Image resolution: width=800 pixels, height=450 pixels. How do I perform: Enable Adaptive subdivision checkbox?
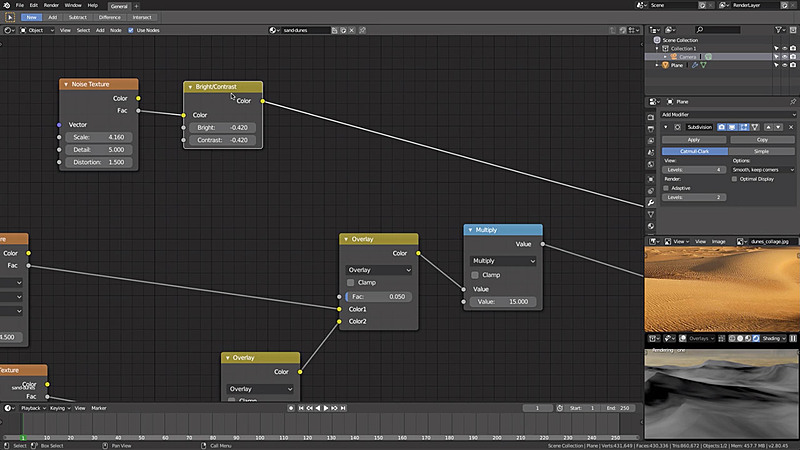click(x=666, y=188)
